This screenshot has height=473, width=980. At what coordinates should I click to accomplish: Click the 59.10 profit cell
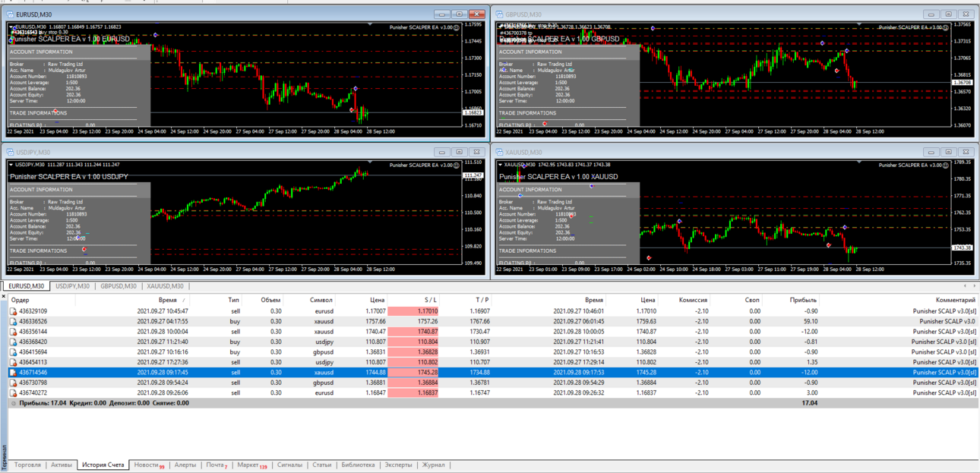pyautogui.click(x=810, y=321)
